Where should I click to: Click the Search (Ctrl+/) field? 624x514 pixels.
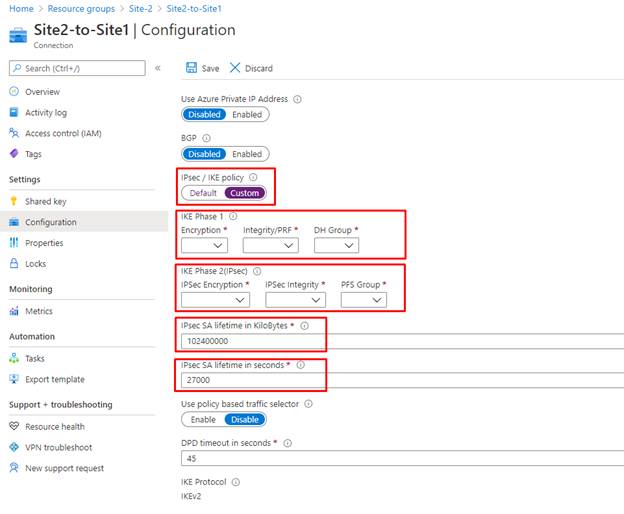pos(77,68)
